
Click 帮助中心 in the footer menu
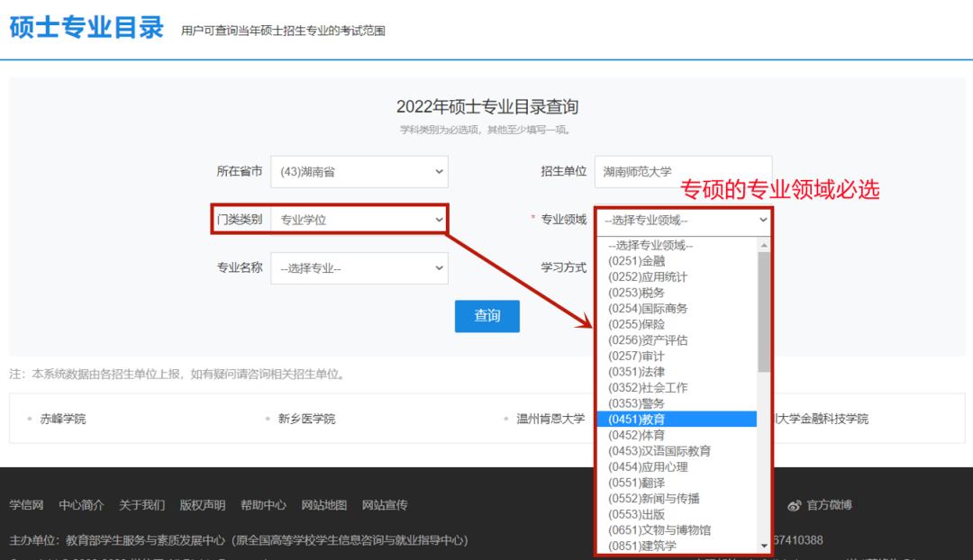(x=263, y=505)
